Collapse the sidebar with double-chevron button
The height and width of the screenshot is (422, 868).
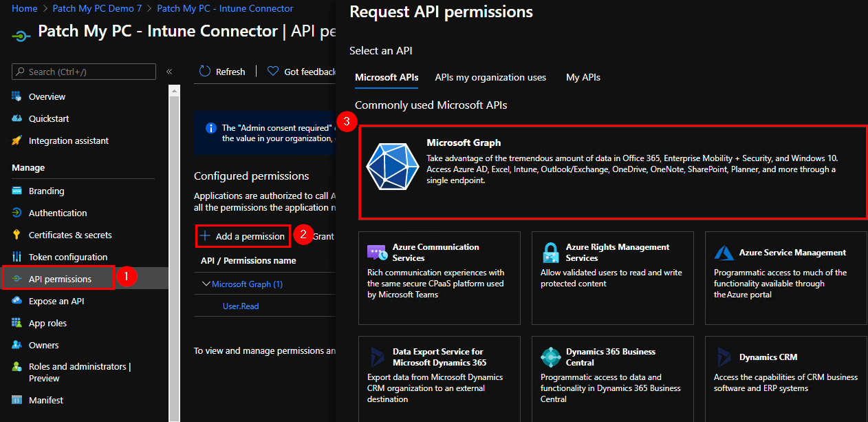(169, 72)
